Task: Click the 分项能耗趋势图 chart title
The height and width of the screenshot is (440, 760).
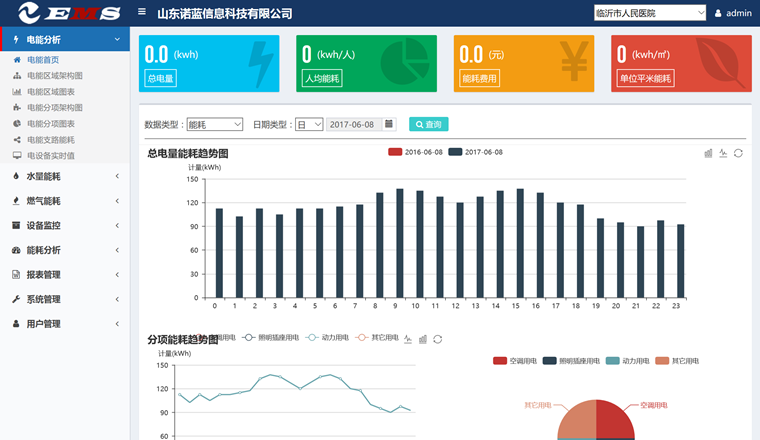Action: [183, 340]
